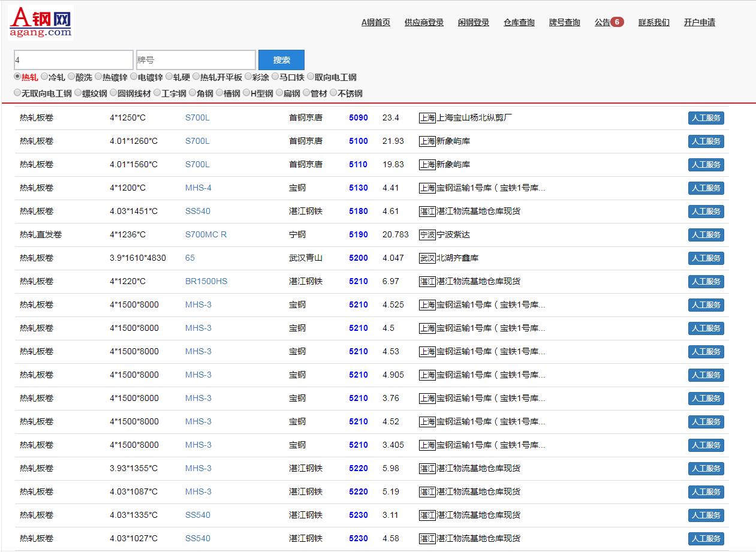Image resolution: width=756 pixels, height=552 pixels.
Task: Open 仓库查询 warehouse lookup
Action: click(519, 22)
